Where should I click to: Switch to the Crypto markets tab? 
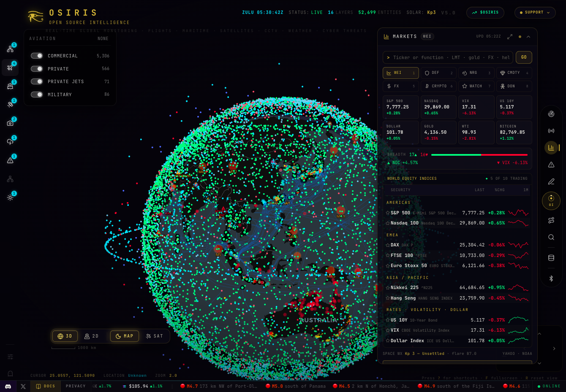(438, 86)
